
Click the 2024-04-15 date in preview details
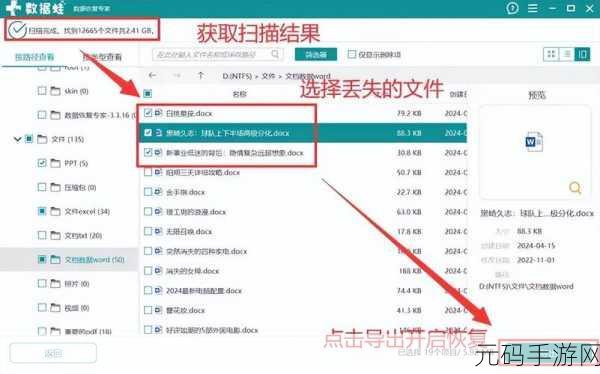click(536, 245)
